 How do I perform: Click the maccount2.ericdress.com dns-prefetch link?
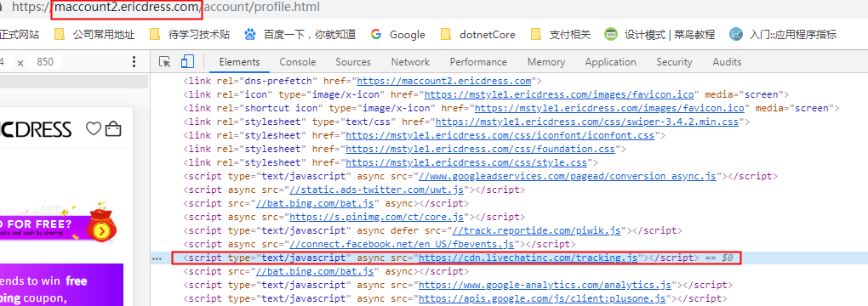[444, 82]
